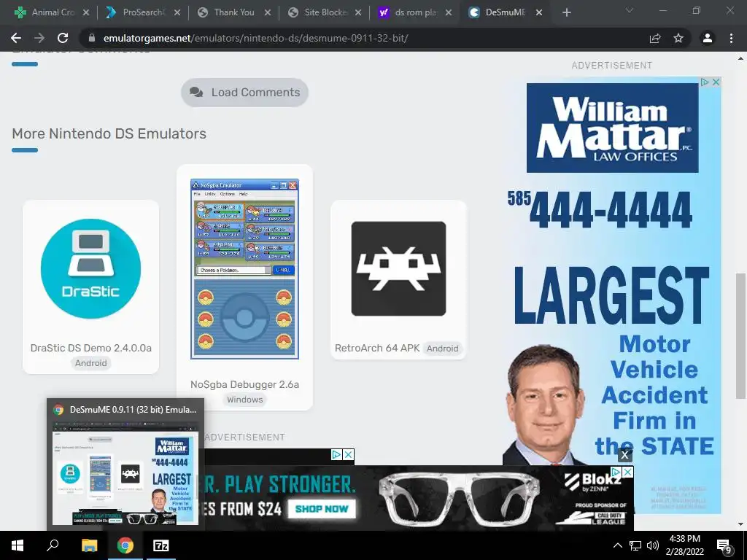
Task: Close the Site Blocker tab
Action: point(358,12)
